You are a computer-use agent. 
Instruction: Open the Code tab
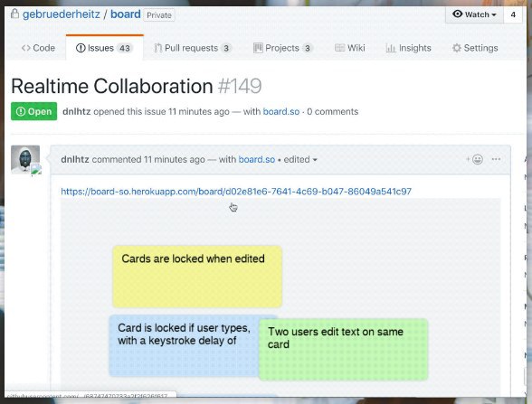(x=38, y=48)
